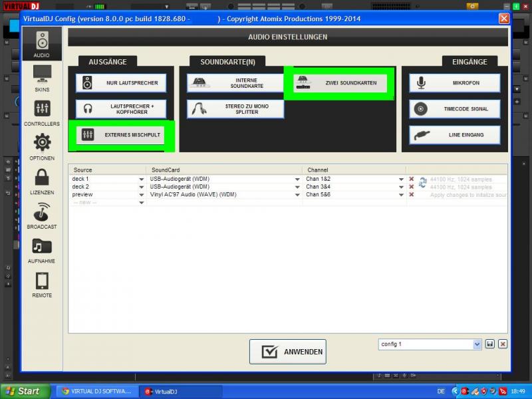Click the Channel column header
The width and height of the screenshot is (532, 399).
coord(354,170)
